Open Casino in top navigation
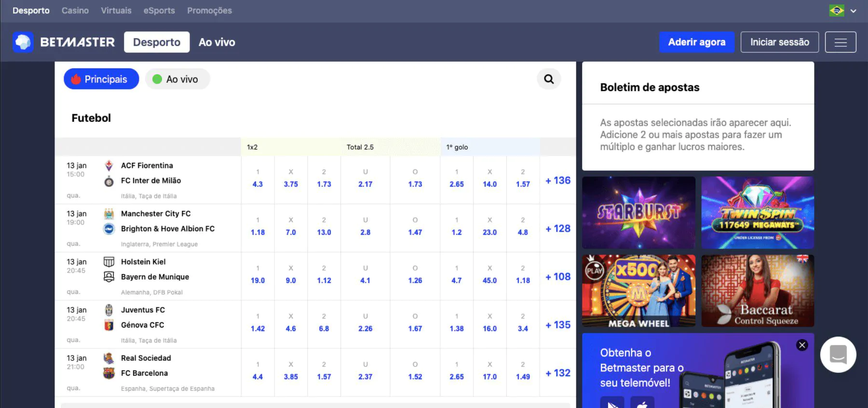 coord(75,11)
